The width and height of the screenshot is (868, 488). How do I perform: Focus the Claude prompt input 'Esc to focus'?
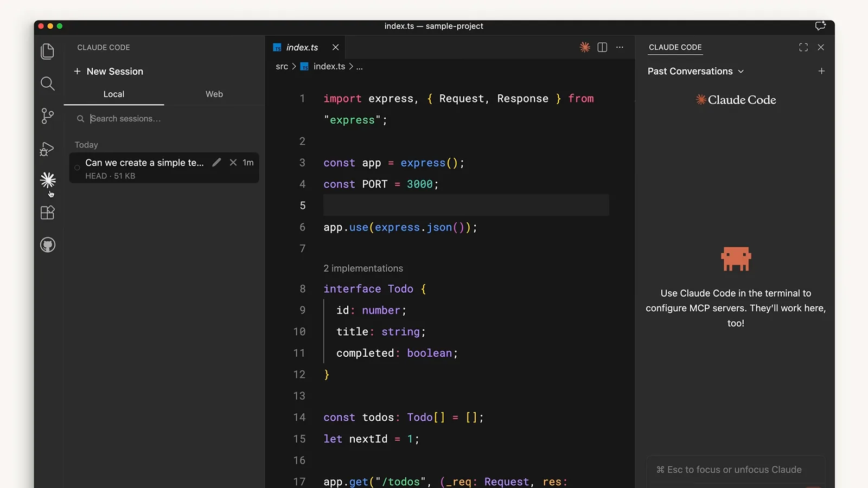[x=736, y=470]
